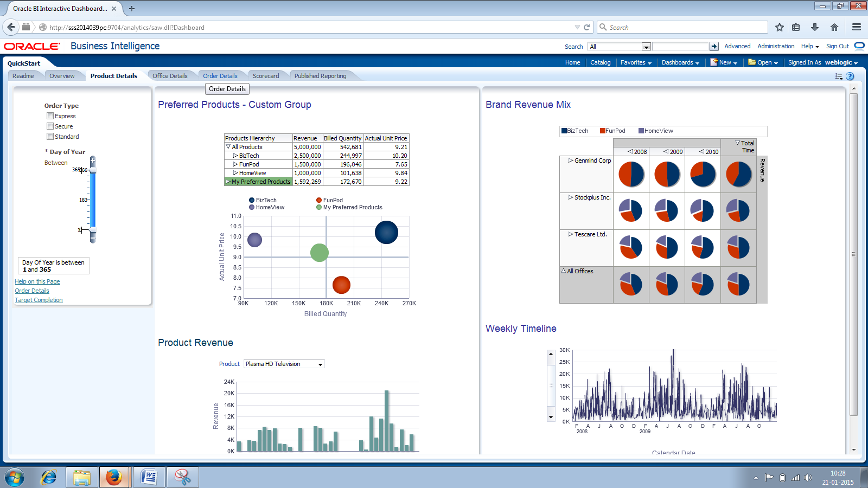
Task: Click in the Oracle BI search text field
Action: 680,47
